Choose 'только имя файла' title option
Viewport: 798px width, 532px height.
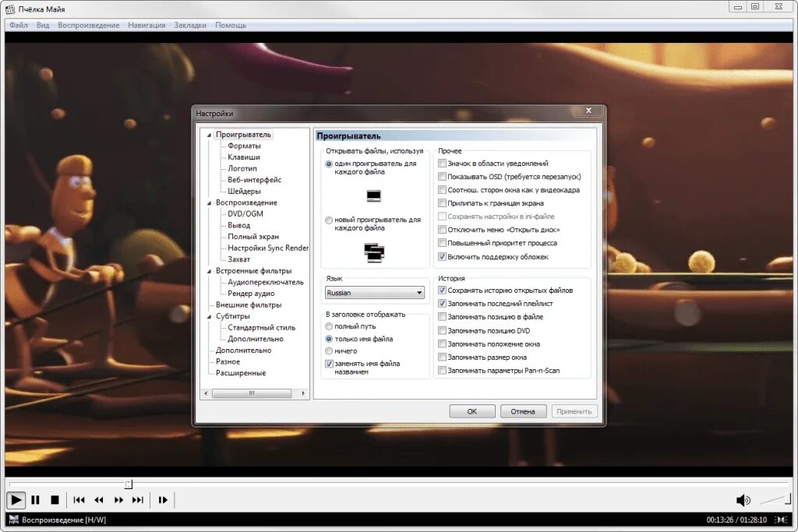tap(329, 339)
